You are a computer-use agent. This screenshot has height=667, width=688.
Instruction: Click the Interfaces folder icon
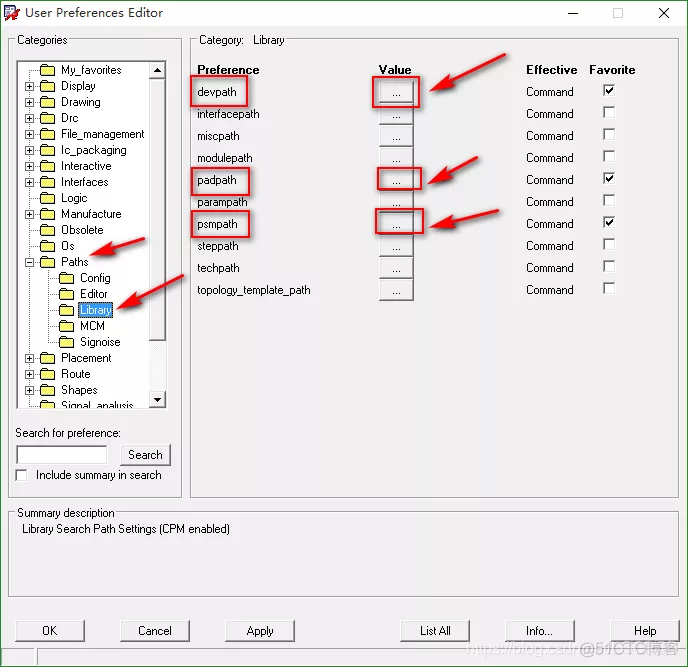point(47,182)
